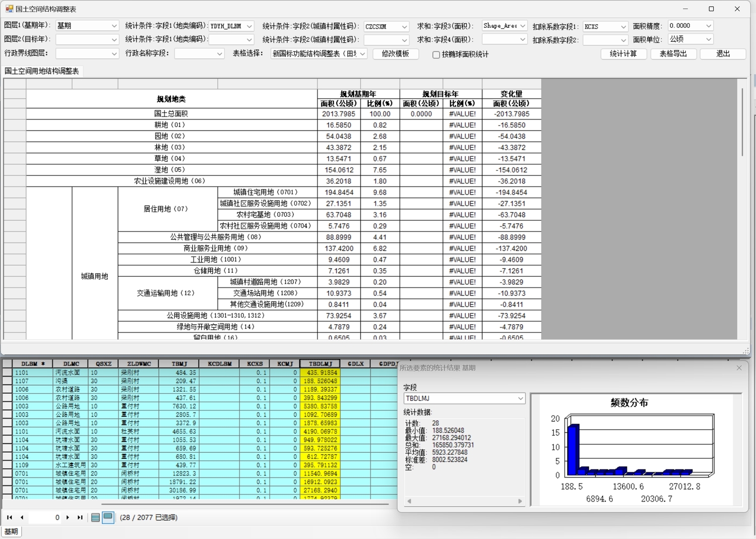The height and width of the screenshot is (539, 756).
Task: Click 工业用地（1001）cell
Action: (218, 259)
